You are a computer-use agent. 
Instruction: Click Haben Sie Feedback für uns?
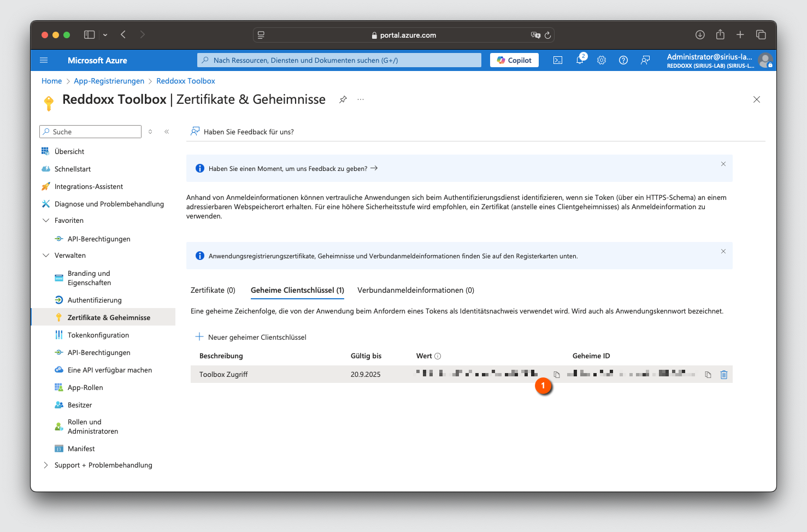pyautogui.click(x=242, y=132)
